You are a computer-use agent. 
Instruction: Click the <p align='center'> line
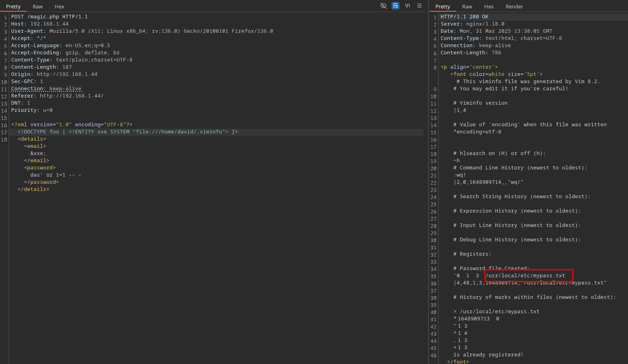(469, 67)
